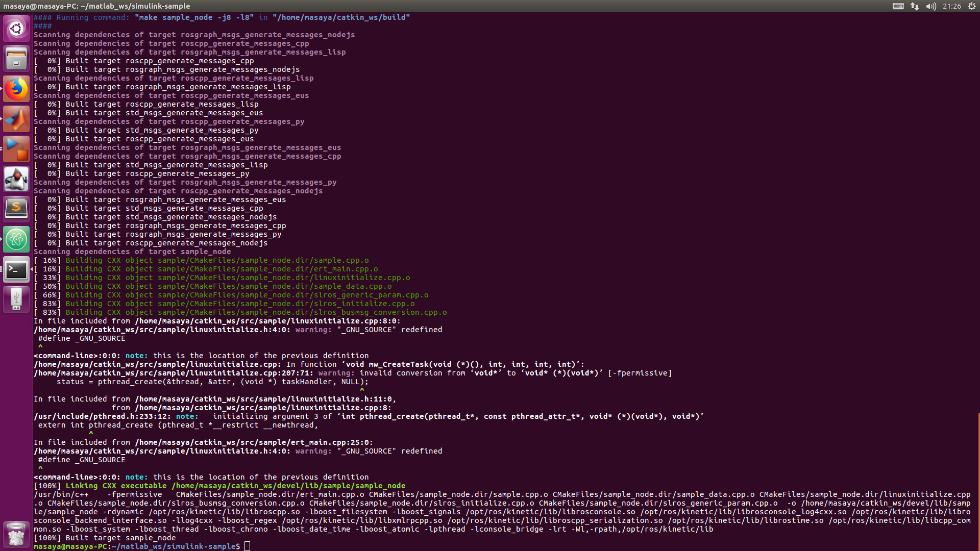The image size is (980, 551).
Task: Click the mounted USB drive launcher icon
Action: click(16, 299)
